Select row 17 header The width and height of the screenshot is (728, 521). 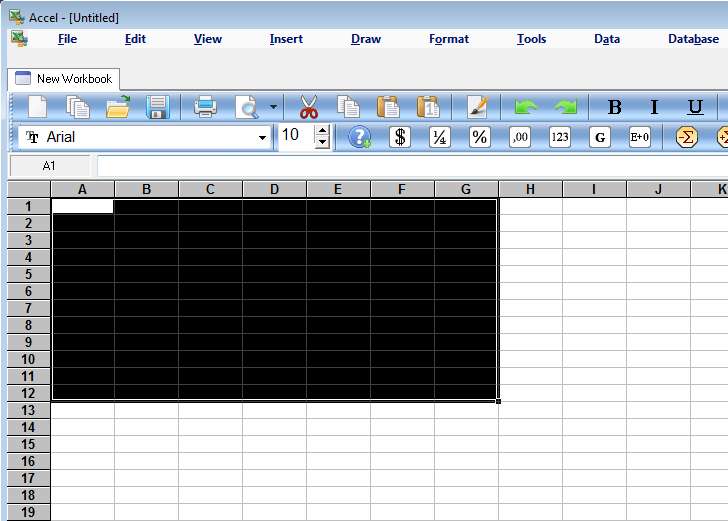tap(29, 478)
